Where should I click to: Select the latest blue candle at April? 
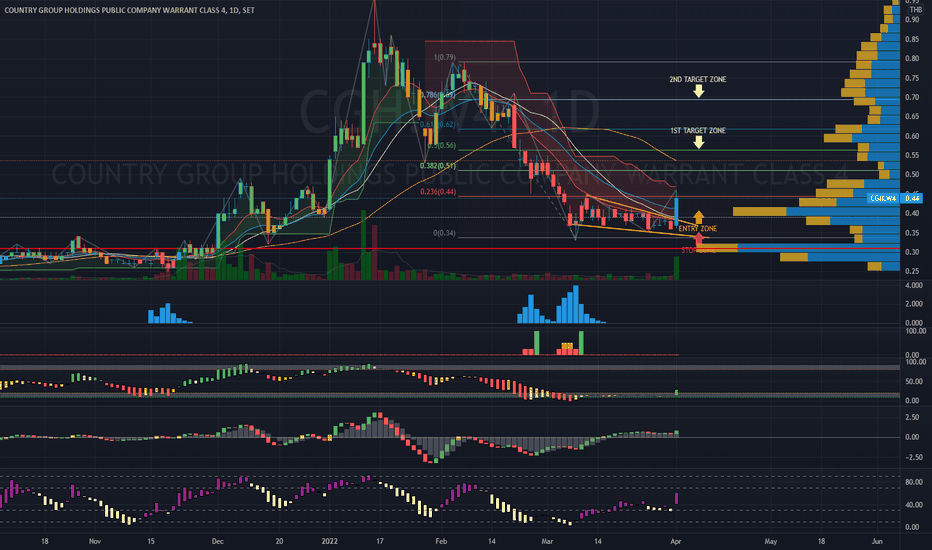point(676,210)
